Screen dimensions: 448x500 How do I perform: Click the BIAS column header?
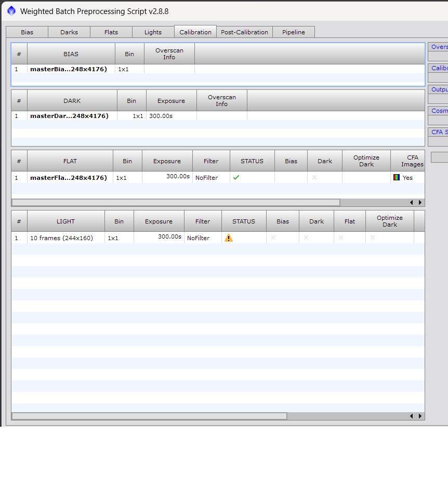[71, 54]
